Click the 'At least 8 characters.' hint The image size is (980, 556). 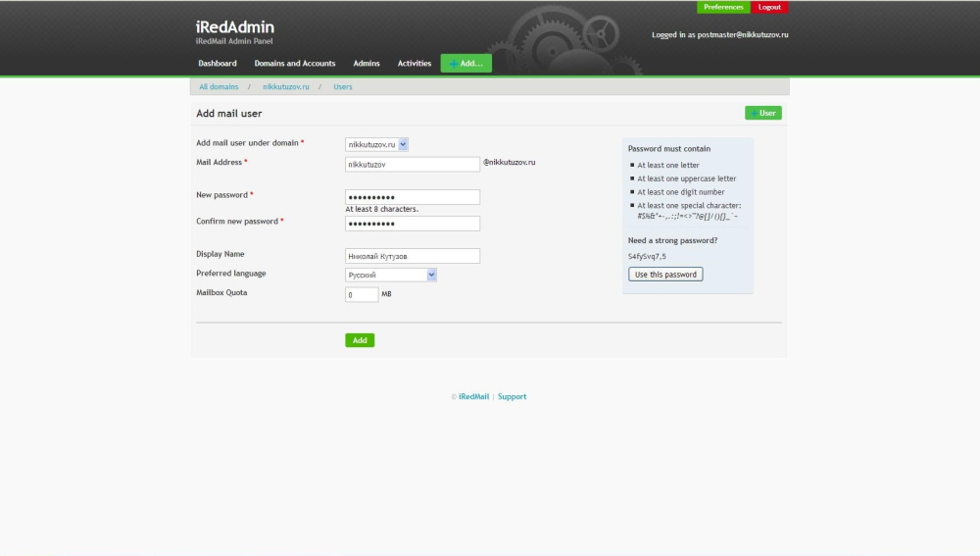pyautogui.click(x=382, y=209)
